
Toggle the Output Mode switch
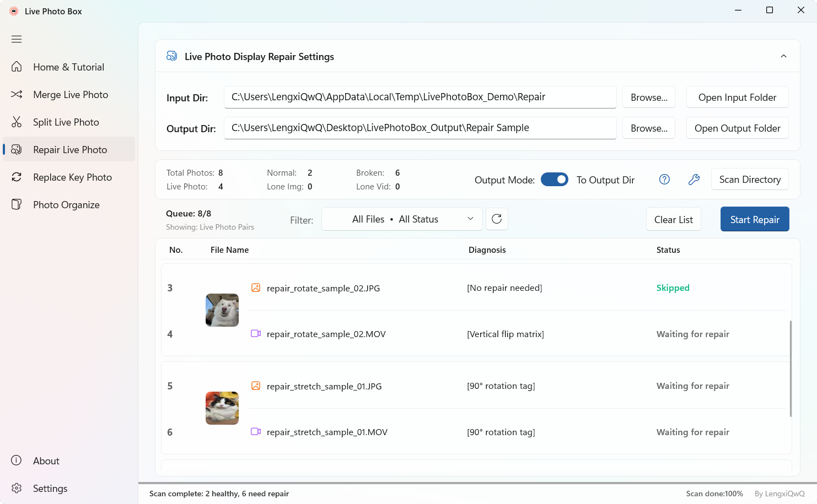(x=555, y=180)
